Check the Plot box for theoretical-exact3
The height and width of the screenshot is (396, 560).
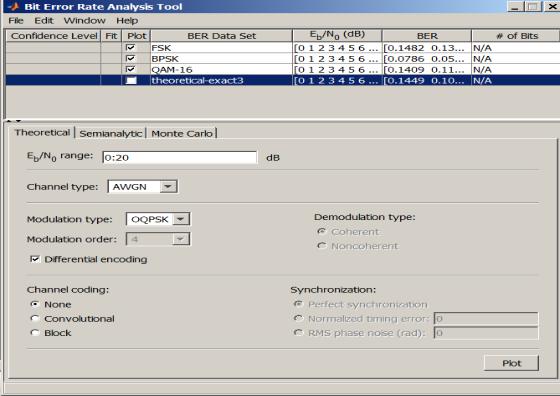click(x=131, y=80)
